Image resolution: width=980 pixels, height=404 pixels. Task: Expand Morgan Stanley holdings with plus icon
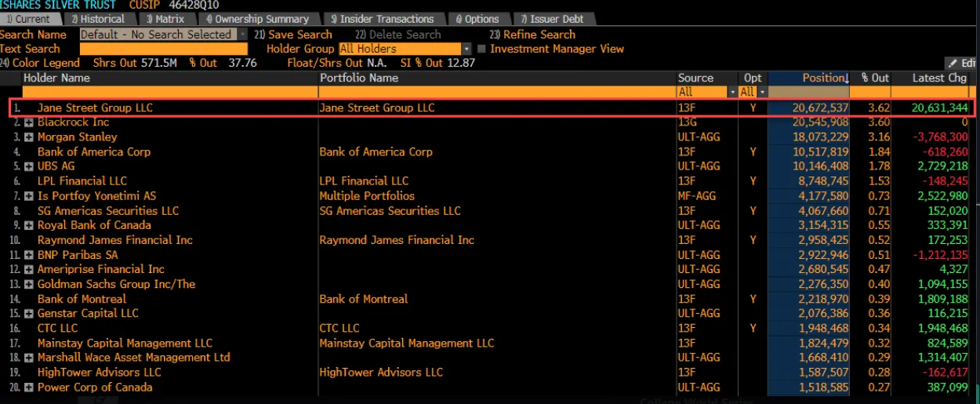(x=29, y=137)
